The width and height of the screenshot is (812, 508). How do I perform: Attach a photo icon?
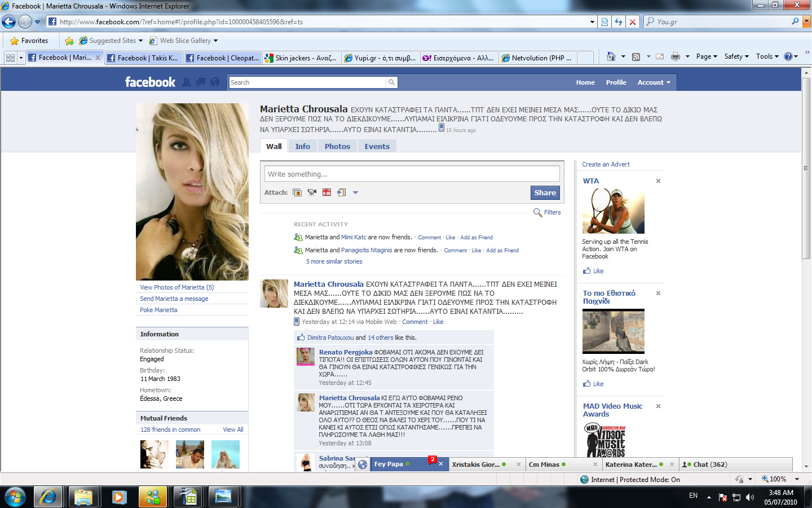pyautogui.click(x=297, y=192)
